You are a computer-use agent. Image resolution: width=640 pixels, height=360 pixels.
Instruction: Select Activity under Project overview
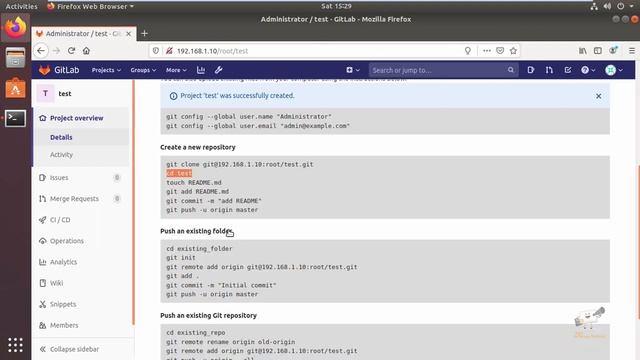(61, 155)
